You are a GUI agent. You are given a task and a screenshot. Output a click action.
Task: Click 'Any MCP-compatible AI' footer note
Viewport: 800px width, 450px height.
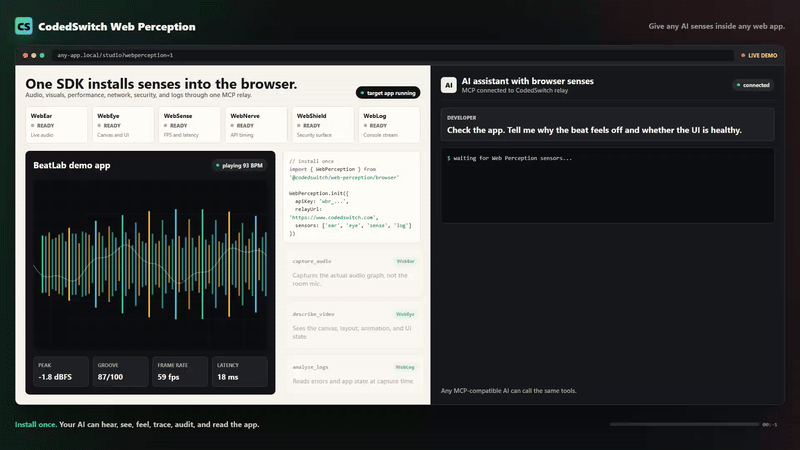[509, 391]
